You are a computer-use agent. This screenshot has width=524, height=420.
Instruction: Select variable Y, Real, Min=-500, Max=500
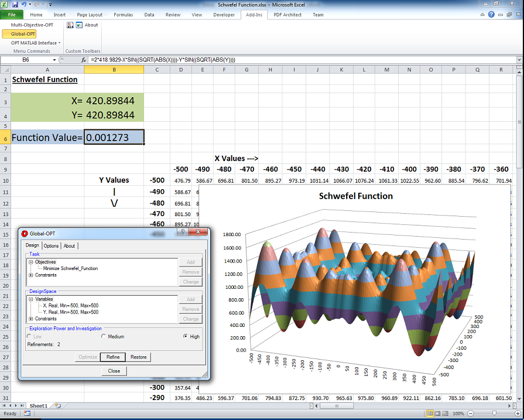click(70, 312)
